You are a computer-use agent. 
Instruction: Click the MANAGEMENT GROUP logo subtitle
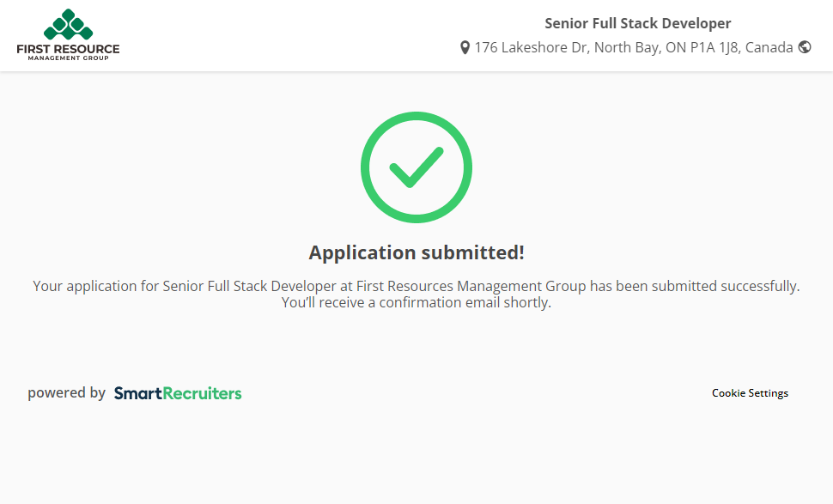[x=68, y=58]
